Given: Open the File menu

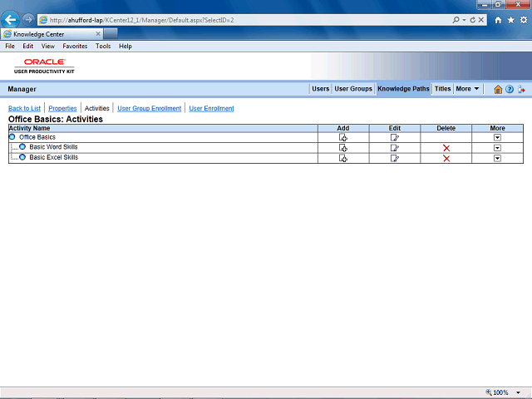Looking at the screenshot, I should 10,47.
